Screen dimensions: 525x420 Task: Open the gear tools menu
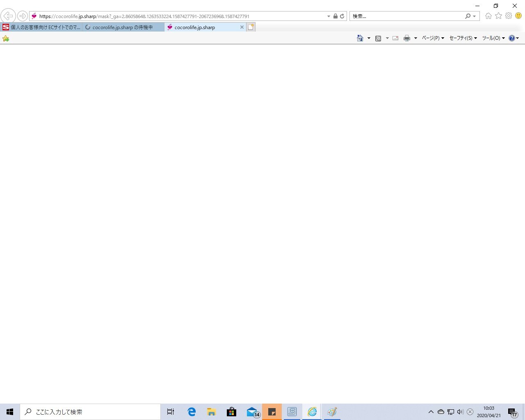pyautogui.click(x=509, y=16)
